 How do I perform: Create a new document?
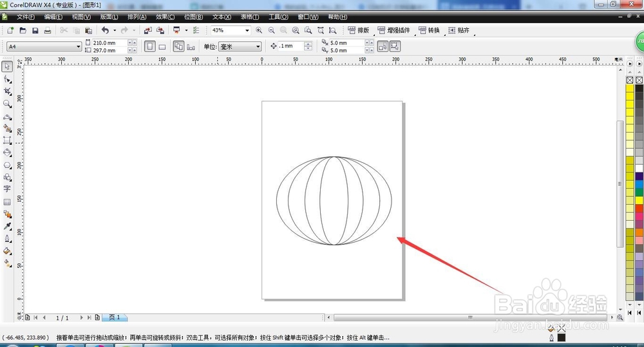click(10, 30)
